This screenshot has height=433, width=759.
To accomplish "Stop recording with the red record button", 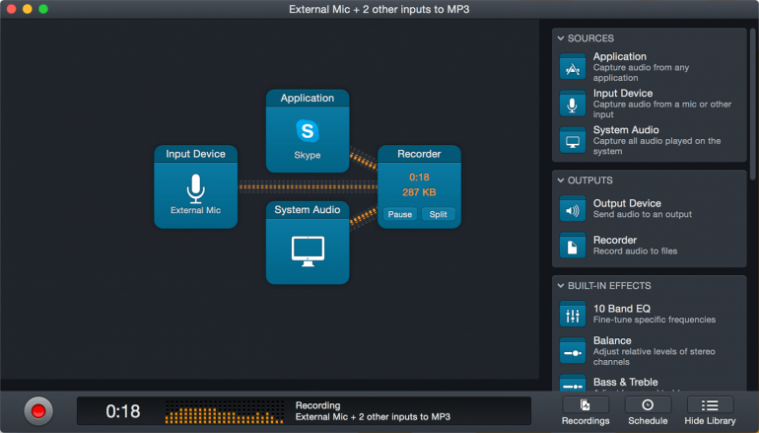I will click(38, 411).
